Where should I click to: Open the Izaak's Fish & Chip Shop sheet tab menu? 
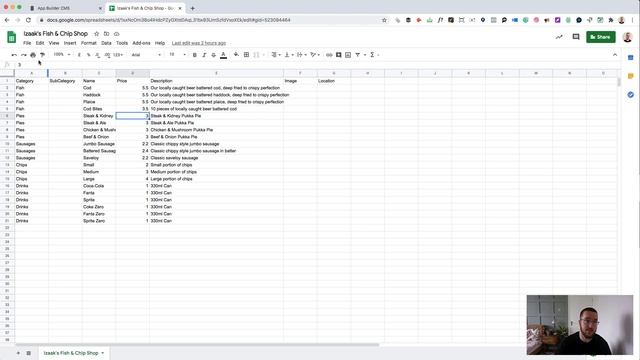point(103,353)
